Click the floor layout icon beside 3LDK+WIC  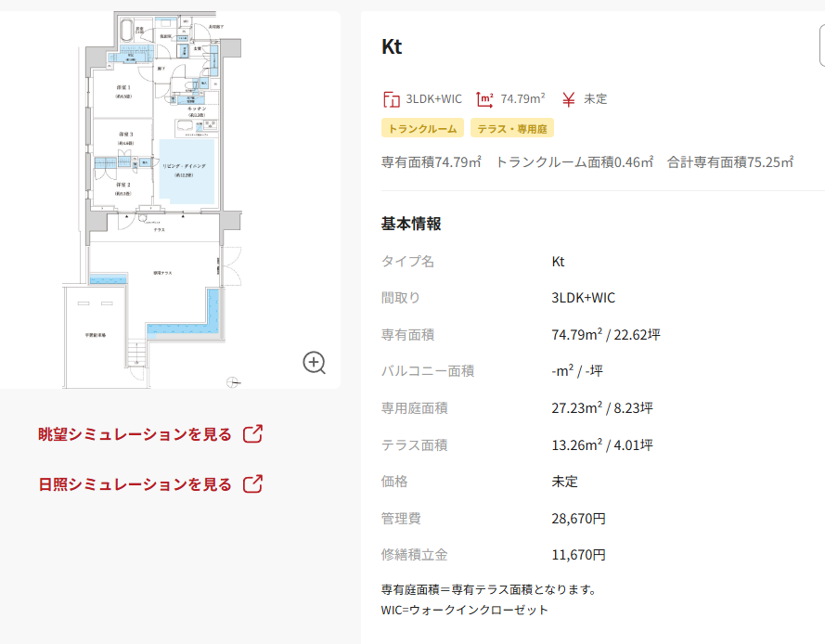tap(391, 99)
